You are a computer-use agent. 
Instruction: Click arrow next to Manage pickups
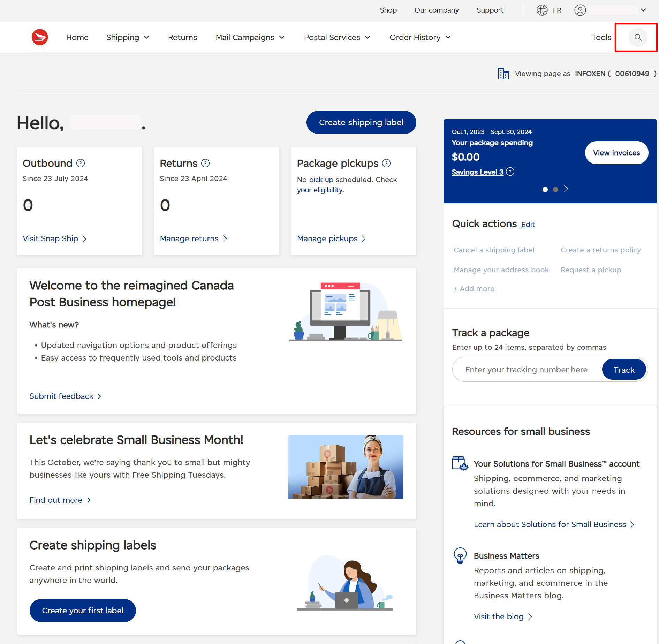(364, 239)
